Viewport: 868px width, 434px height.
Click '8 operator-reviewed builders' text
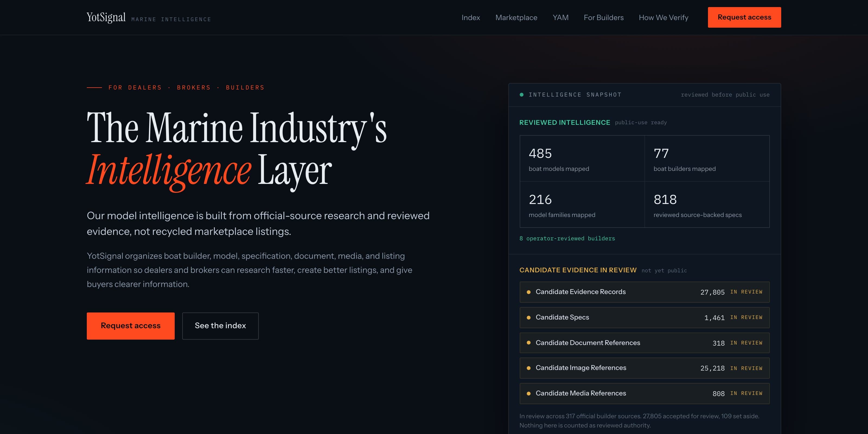567,238
